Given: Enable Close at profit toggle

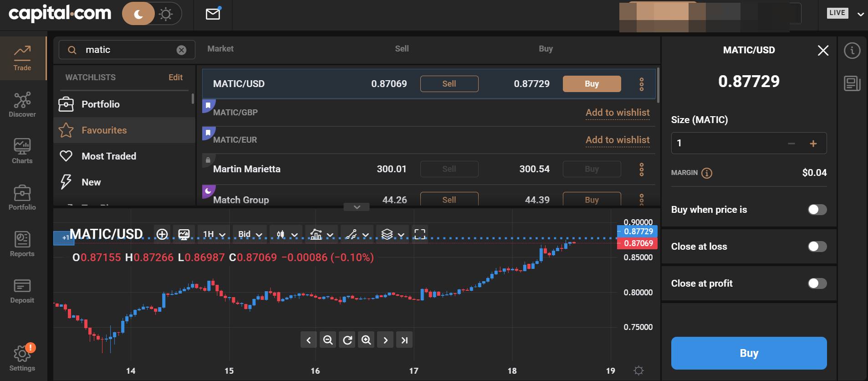Looking at the screenshot, I should click(x=817, y=283).
